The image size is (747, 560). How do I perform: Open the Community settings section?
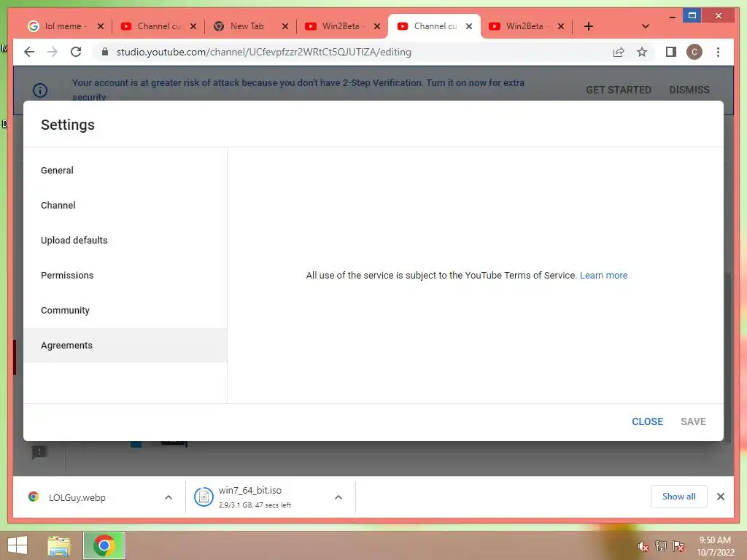pyautogui.click(x=125, y=310)
